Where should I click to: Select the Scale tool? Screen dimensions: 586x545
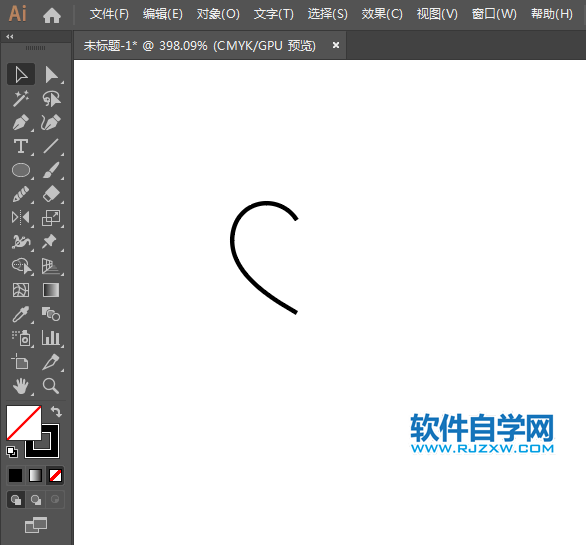[51, 218]
